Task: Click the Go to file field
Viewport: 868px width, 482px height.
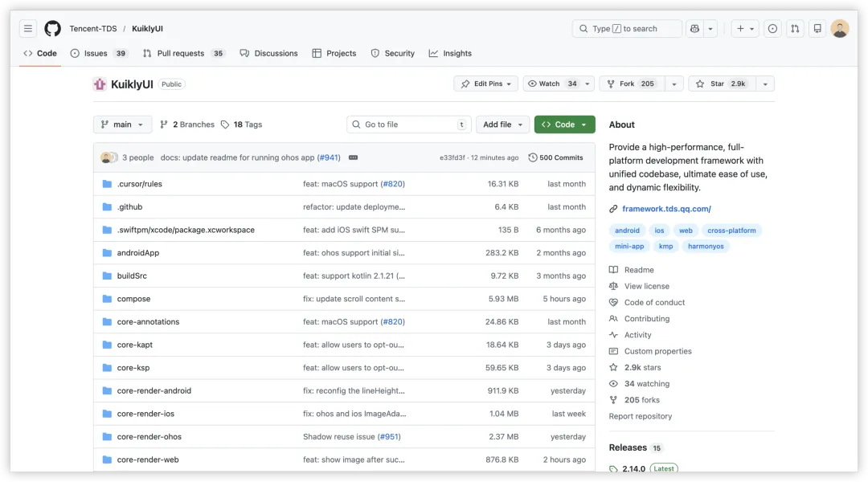Action: tap(409, 125)
